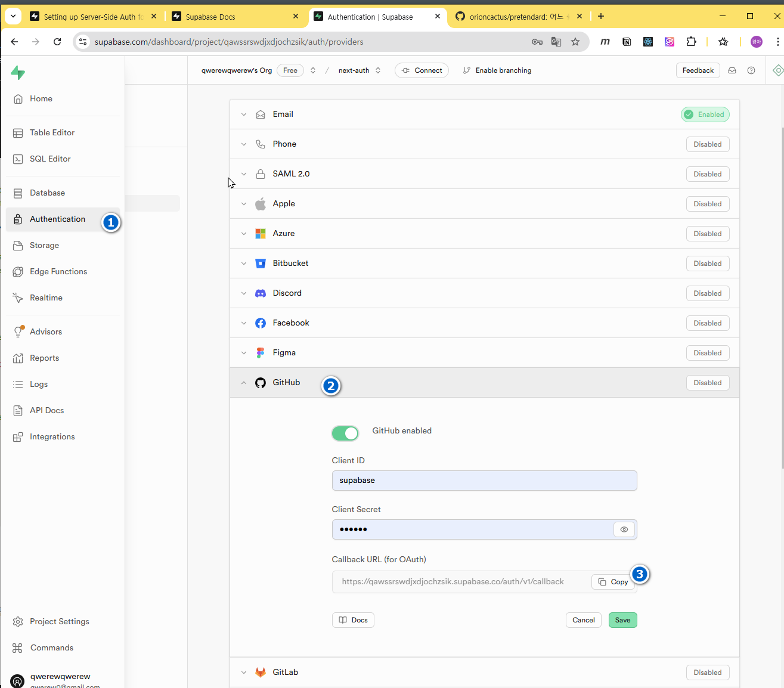Viewport: 784px width, 688px height.
Task: Bookmark this page with the star icon
Action: (575, 42)
